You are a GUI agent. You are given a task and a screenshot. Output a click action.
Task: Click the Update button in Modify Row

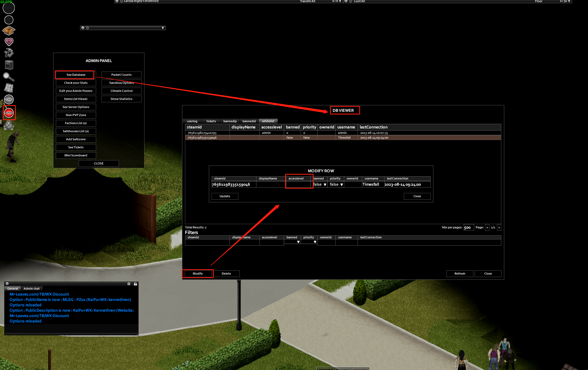pyautogui.click(x=225, y=196)
